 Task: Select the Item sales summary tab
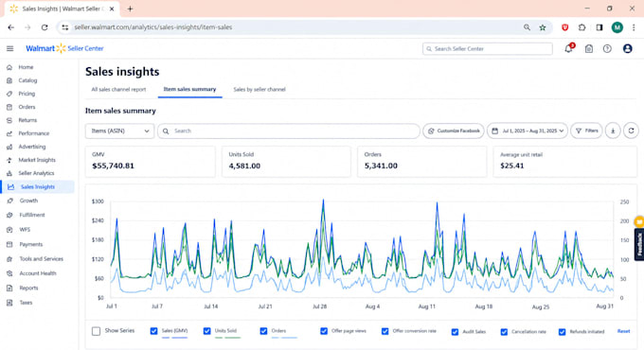[x=189, y=89]
